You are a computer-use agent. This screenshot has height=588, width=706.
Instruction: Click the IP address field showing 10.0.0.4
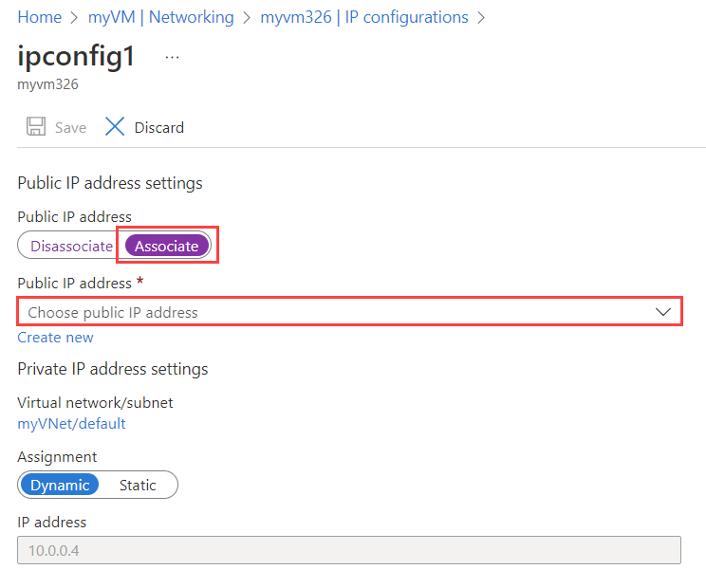click(348, 550)
